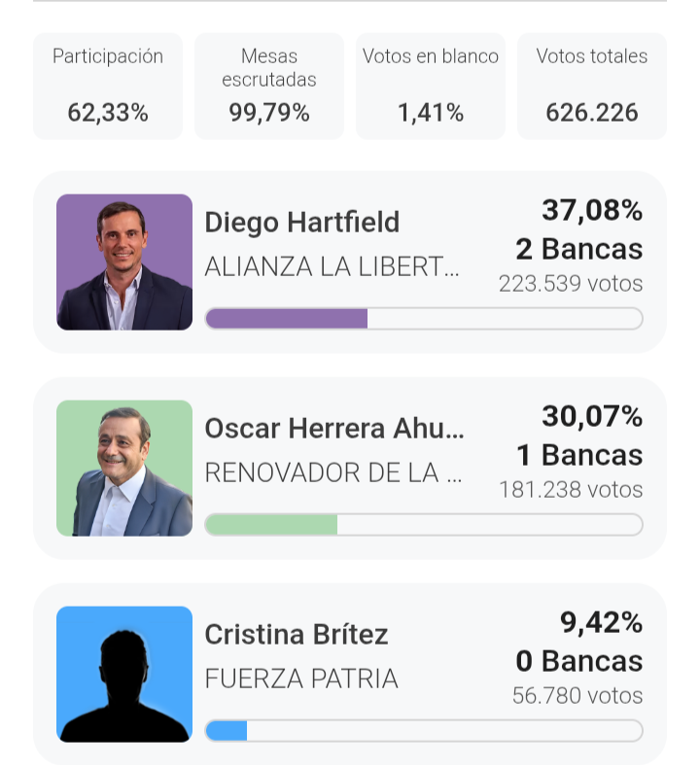
Task: Click the Diego Hartfield name
Action: pos(301,223)
